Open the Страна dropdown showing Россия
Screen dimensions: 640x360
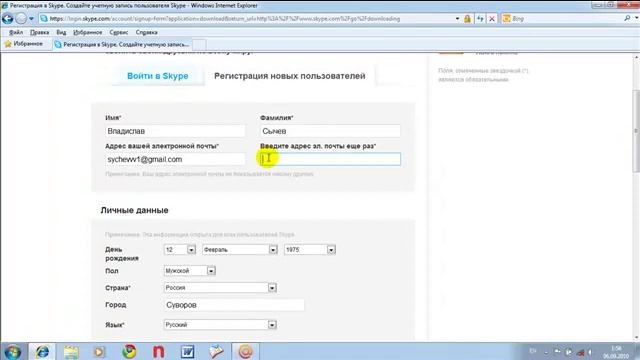(x=220, y=288)
